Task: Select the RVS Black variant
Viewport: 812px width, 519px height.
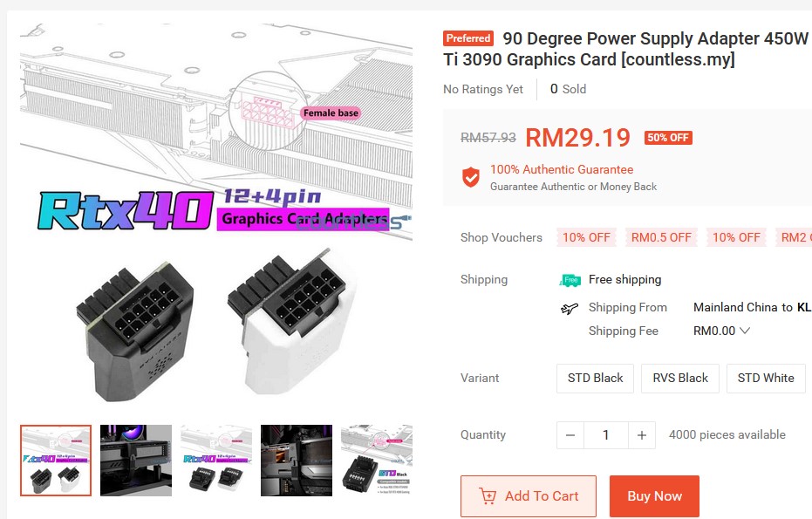Action: tap(680, 378)
